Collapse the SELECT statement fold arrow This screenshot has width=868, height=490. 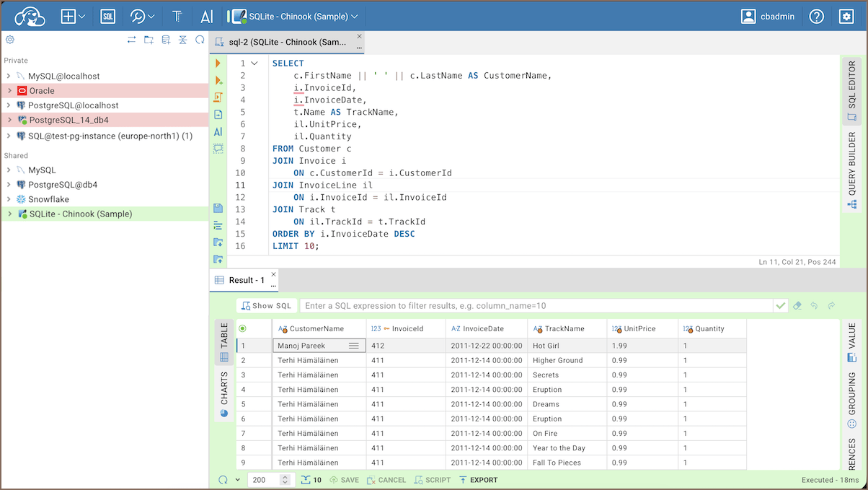254,64
